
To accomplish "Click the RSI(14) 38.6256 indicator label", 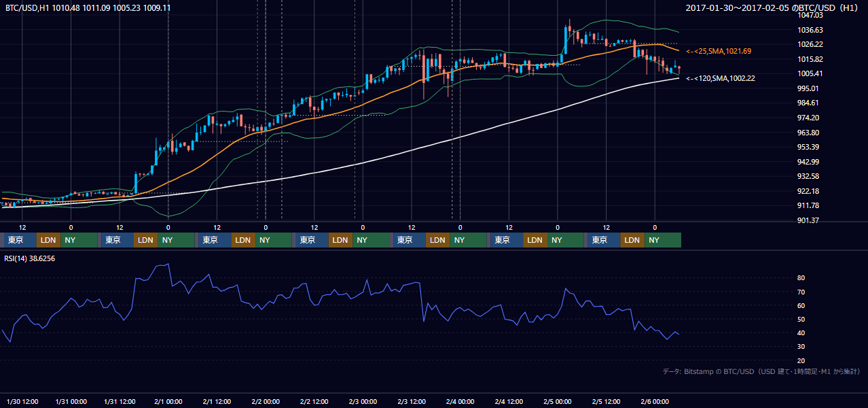I will (30, 258).
